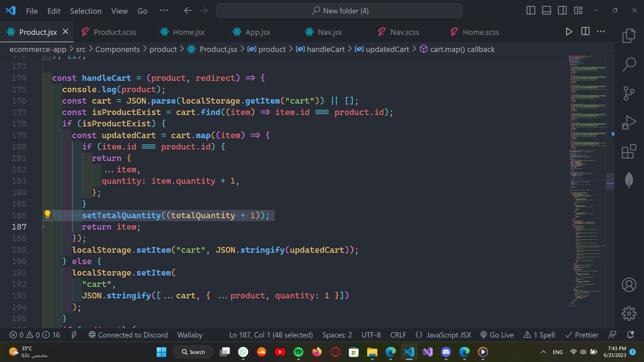Click the Run Code play icon
The width and height of the screenshot is (644, 362).
(569, 32)
